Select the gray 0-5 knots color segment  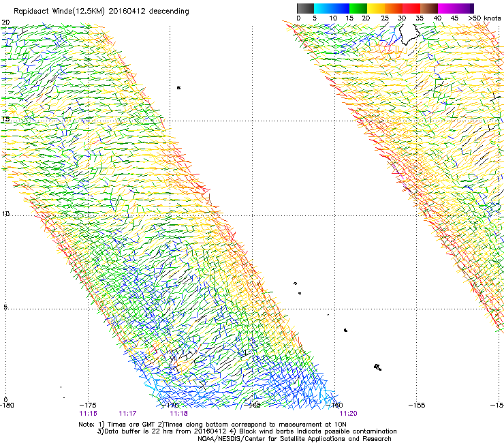(305, 8)
